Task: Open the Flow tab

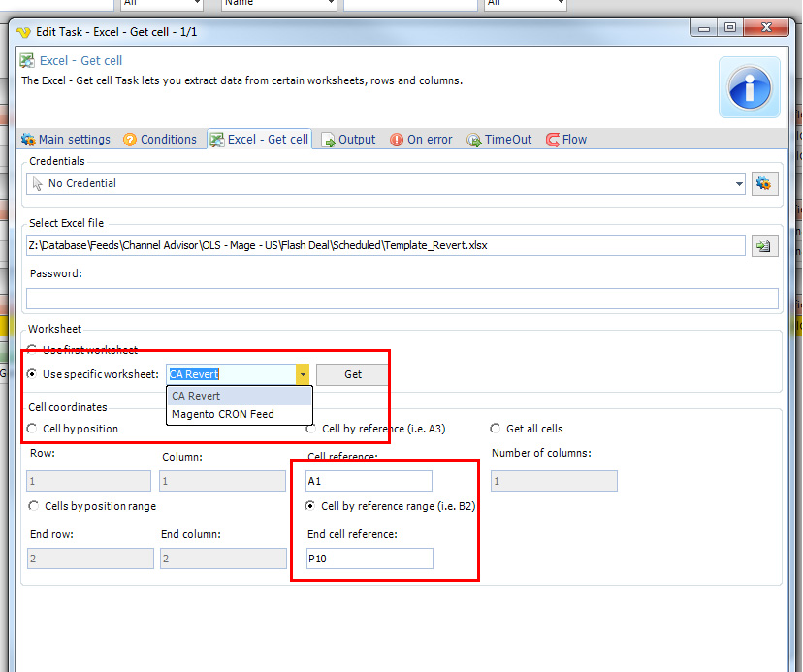Action: 566,140
